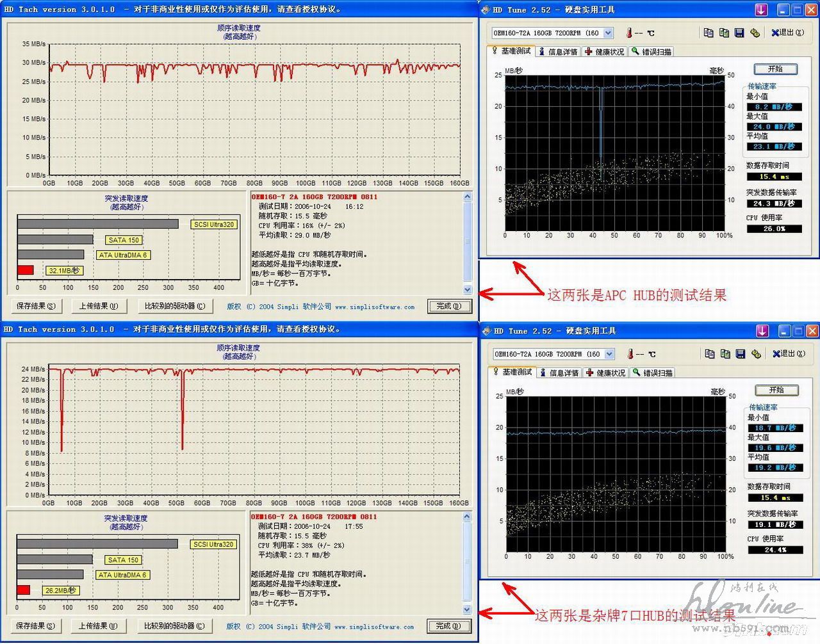
Task: Expand drive selector dropdown in upper HD Tune
Action: pyautogui.click(x=608, y=33)
